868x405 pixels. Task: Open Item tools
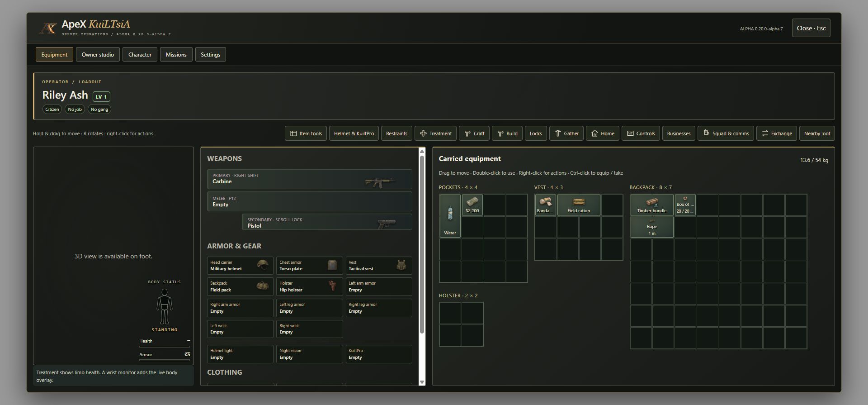pos(306,133)
